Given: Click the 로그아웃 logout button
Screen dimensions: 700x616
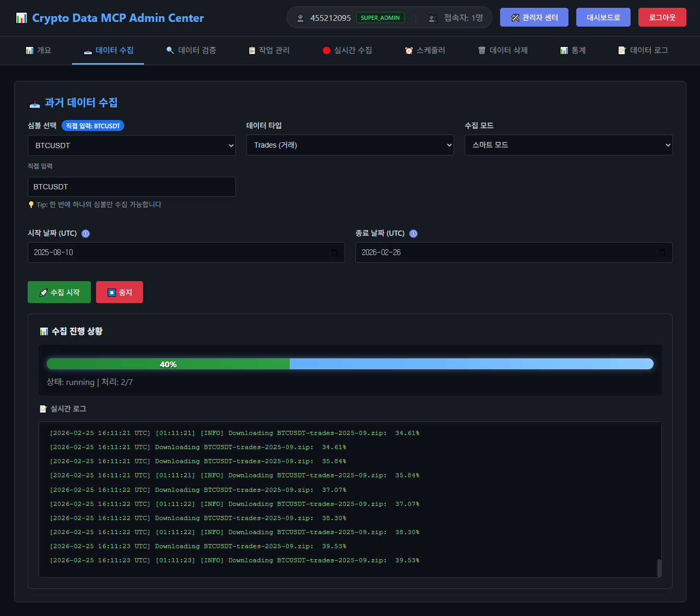Looking at the screenshot, I should tap(662, 18).
